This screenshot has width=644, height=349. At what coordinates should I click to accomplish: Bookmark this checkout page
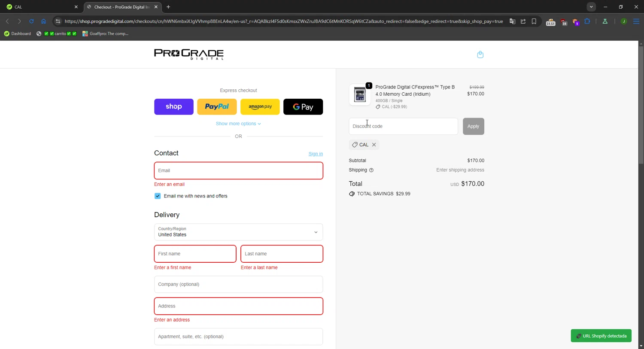pos(534,21)
